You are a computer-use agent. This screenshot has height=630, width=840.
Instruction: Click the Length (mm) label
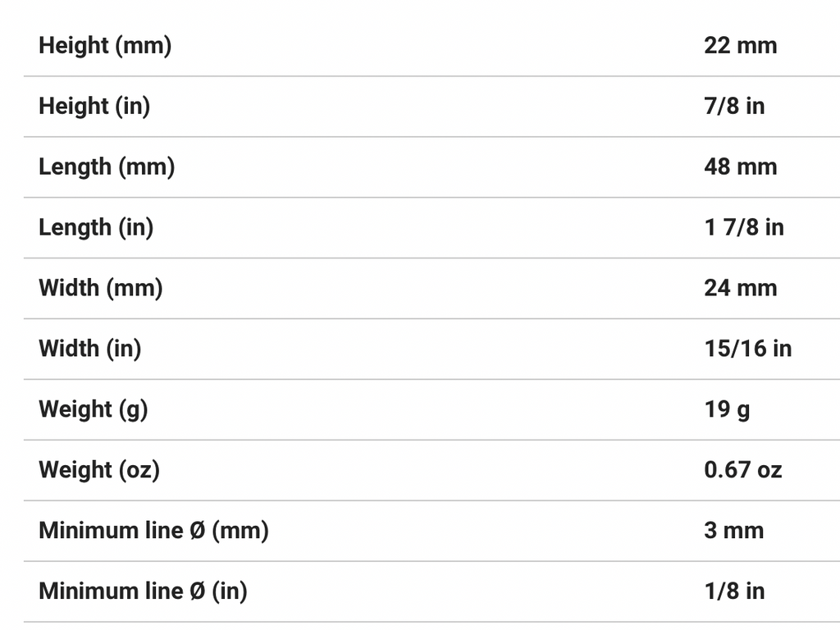point(107,167)
